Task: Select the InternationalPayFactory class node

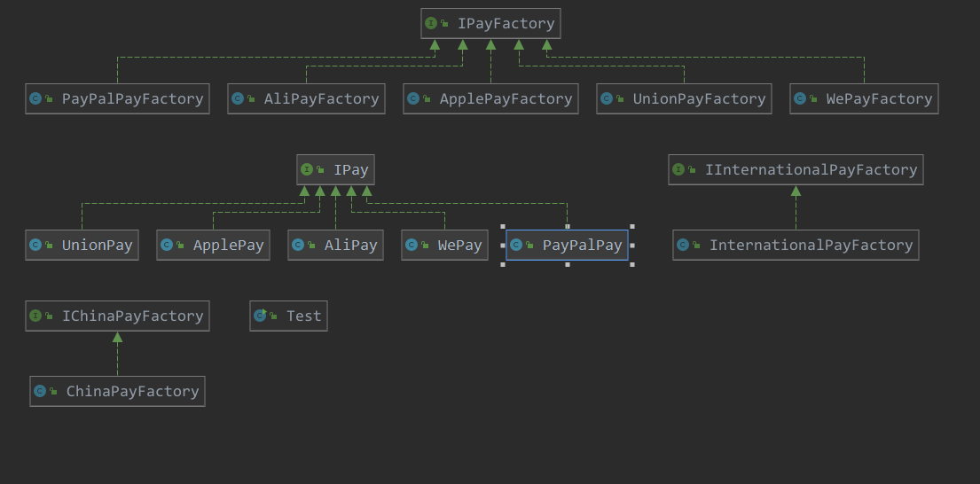Action: [796, 246]
